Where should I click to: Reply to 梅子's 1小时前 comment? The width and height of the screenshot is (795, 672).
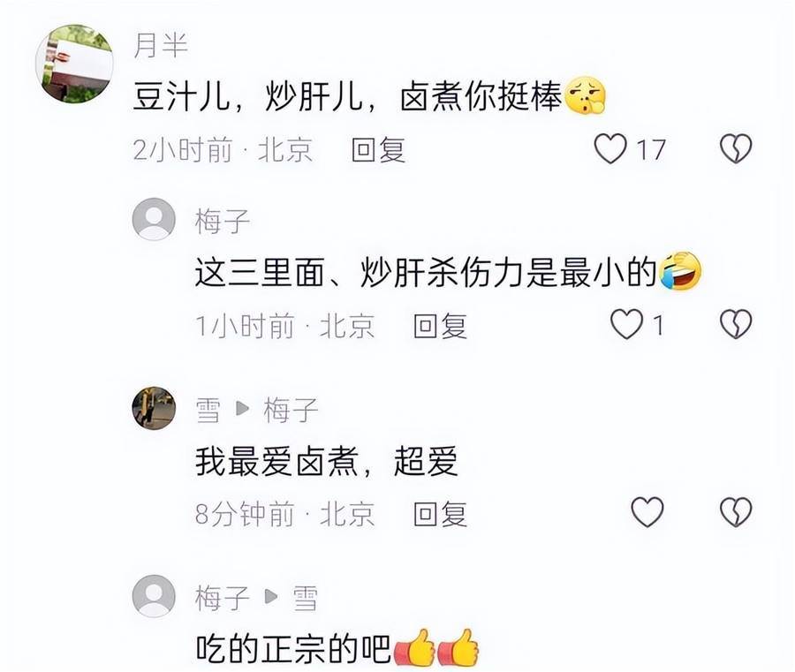pyautogui.click(x=440, y=326)
